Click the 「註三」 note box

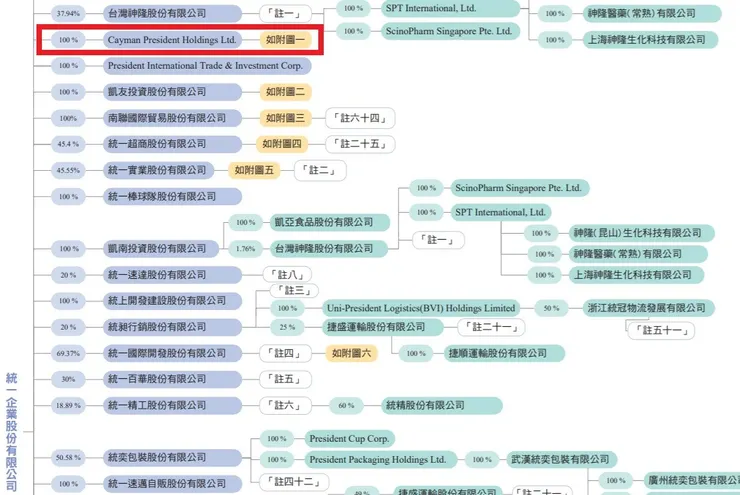pyautogui.click(x=294, y=290)
